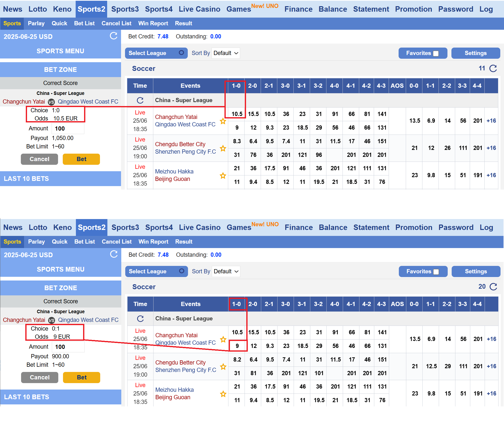This screenshot has width=504, height=422.
Task: Click Bet button in bottom bet zone
Action: coord(82,377)
